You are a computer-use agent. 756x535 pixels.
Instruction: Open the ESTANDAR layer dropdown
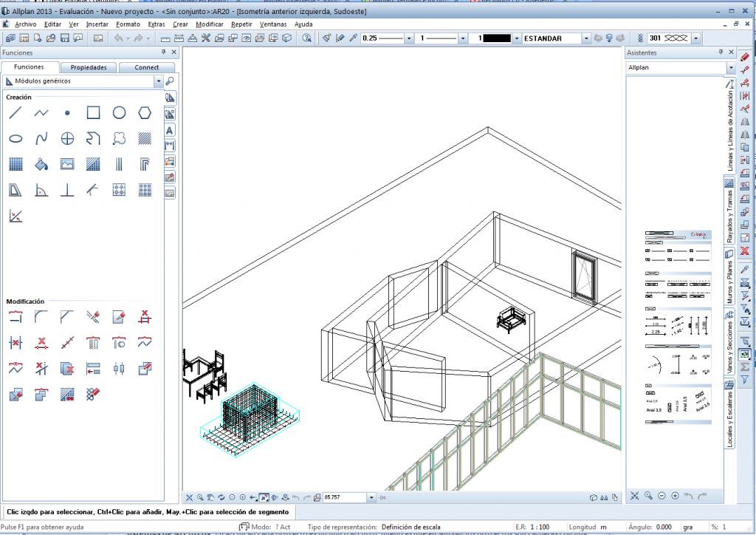585,38
